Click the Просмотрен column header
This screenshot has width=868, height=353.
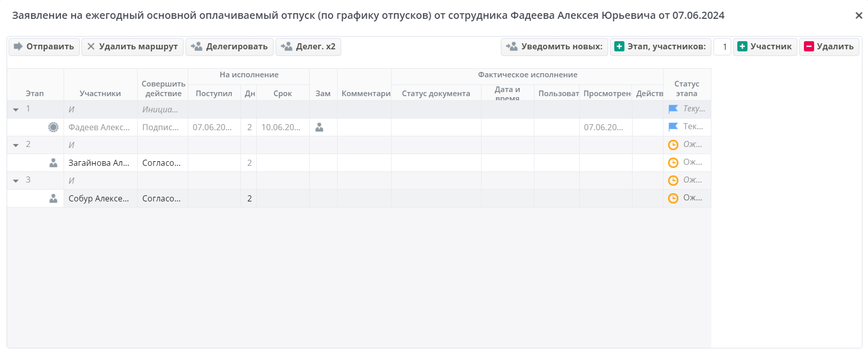[606, 94]
